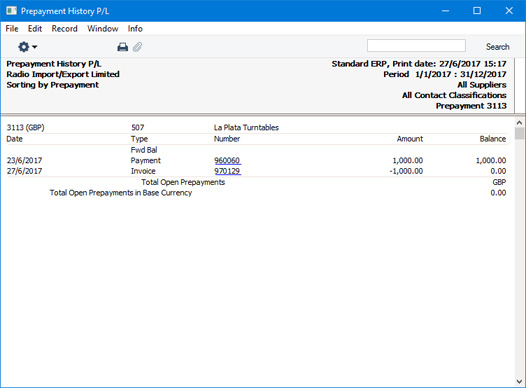Click 'All Contact Classifications' header text

[454, 95]
